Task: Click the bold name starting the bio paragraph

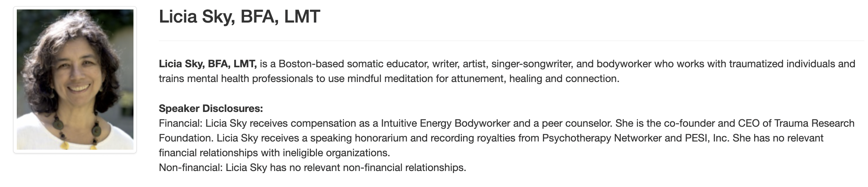Action: coord(208,64)
